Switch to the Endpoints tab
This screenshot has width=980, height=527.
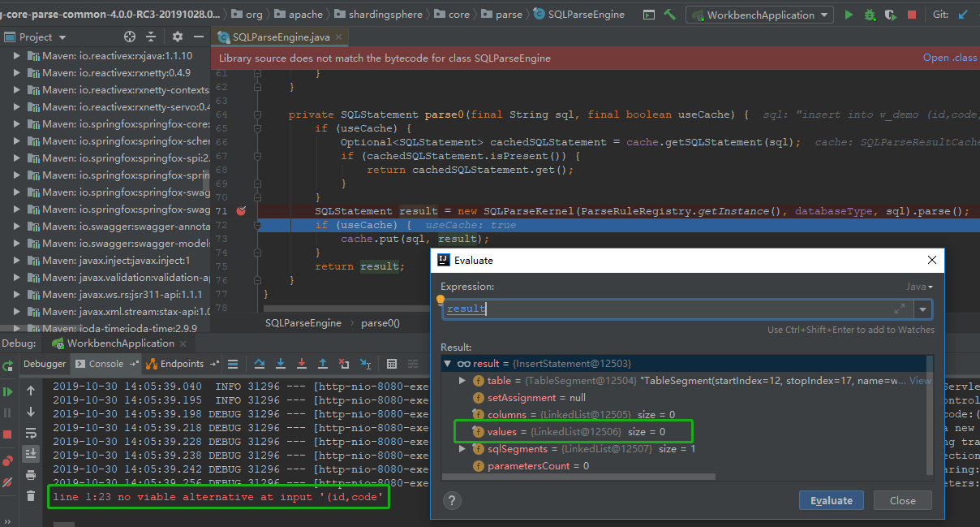(183, 364)
